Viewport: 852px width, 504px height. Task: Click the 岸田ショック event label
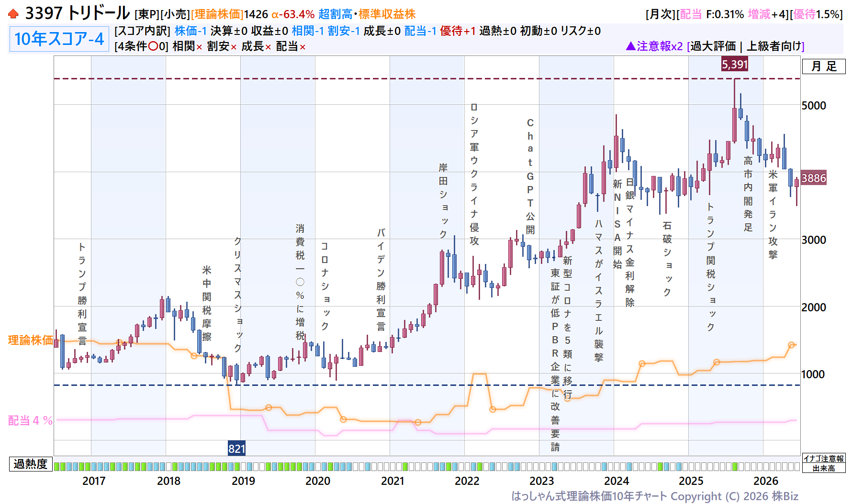point(443,201)
